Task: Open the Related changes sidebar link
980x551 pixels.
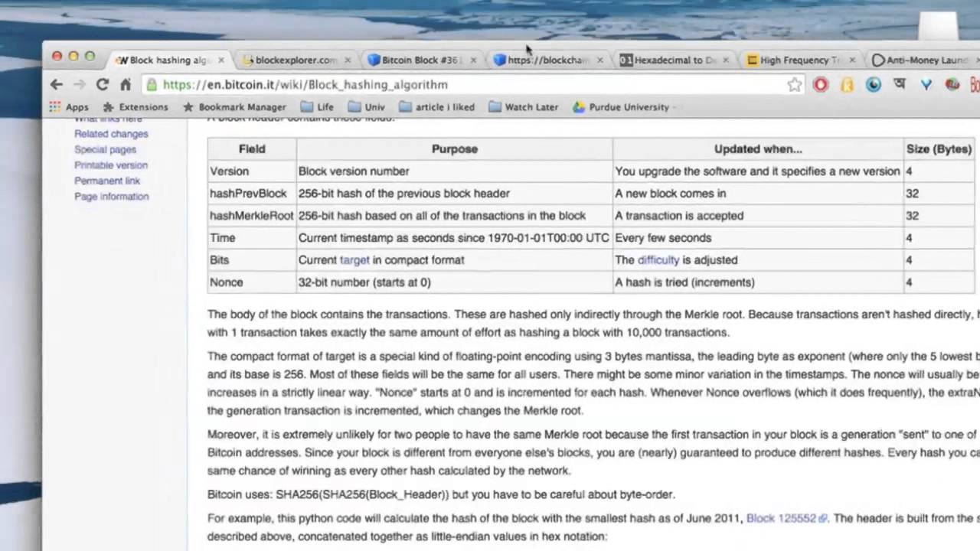Action: coord(111,134)
